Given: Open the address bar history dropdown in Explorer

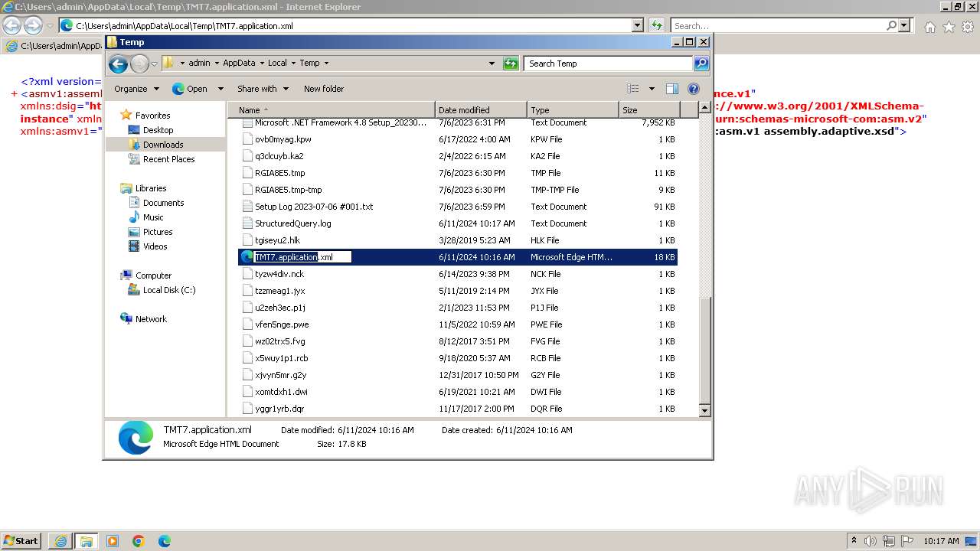Looking at the screenshot, I should pyautogui.click(x=492, y=64).
